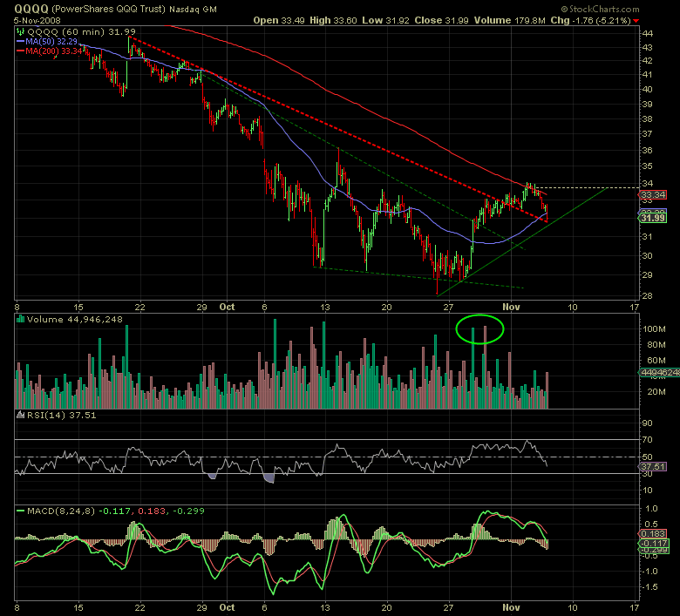This screenshot has height=616, width=680.
Task: Click the blue MA(50) legend line marker
Action: 20,42
